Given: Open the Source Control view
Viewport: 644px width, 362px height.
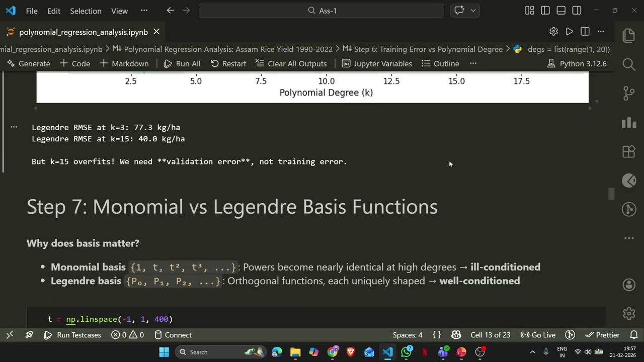Looking at the screenshot, I should pos(628,93).
